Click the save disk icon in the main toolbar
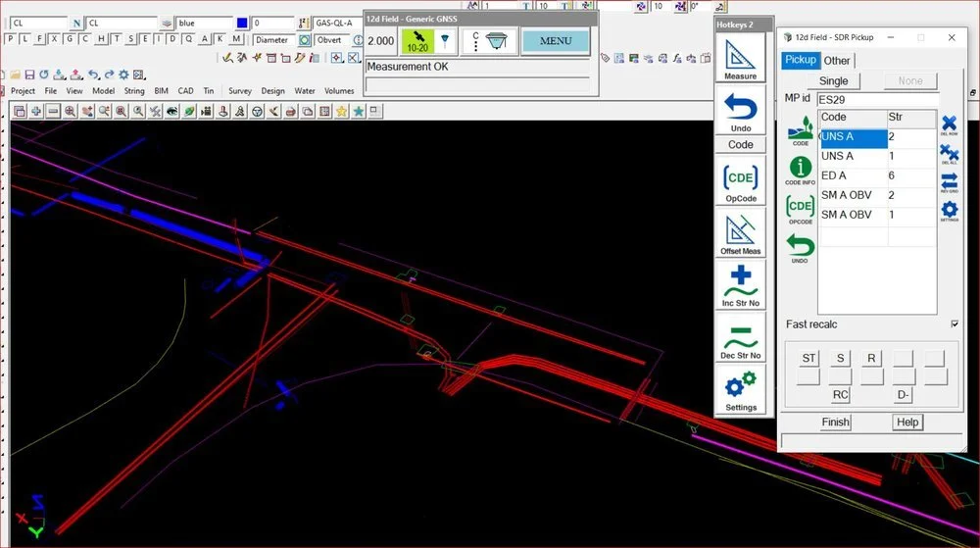Viewport: 980px width, 548px height. pos(29,75)
